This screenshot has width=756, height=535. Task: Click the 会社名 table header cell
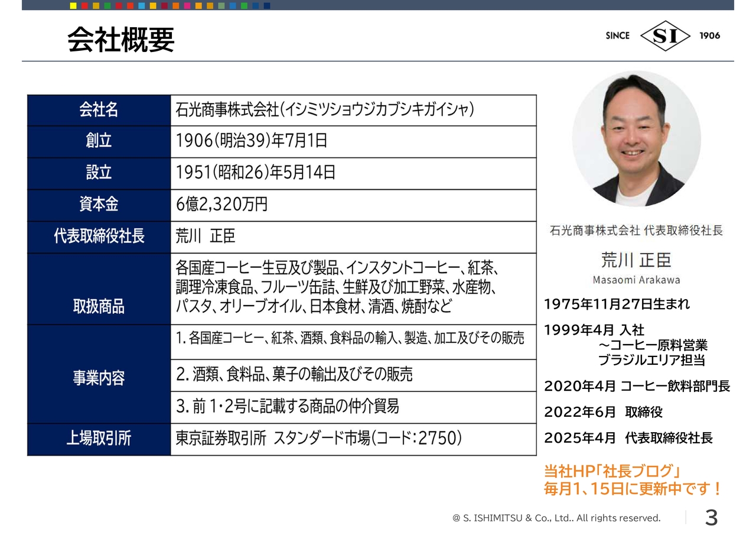click(99, 110)
